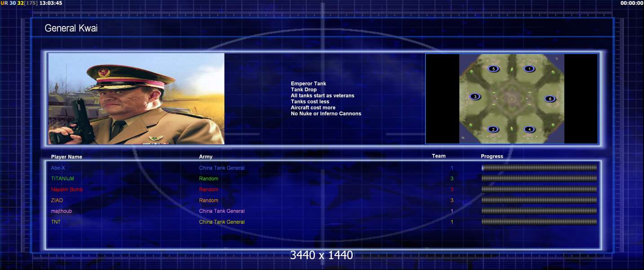The width and height of the screenshot is (644, 270).
Task: Click player name Napalm Bomb
Action: (x=67, y=189)
